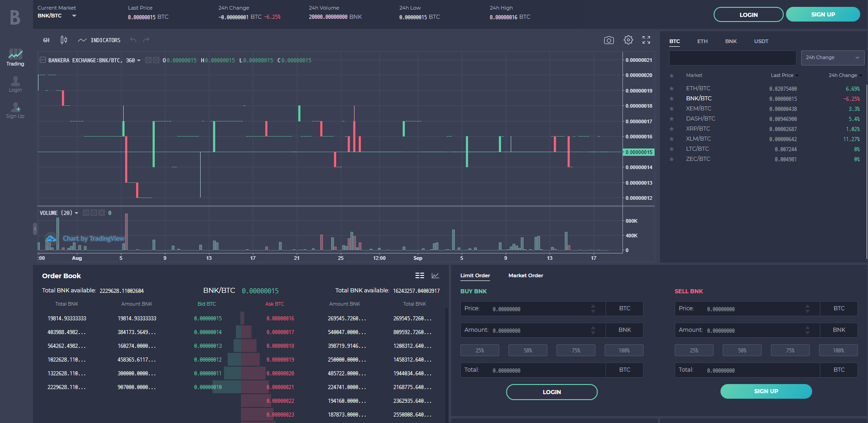Favorite the LTC/BTC market star
This screenshot has width=868, height=423.
[671, 149]
